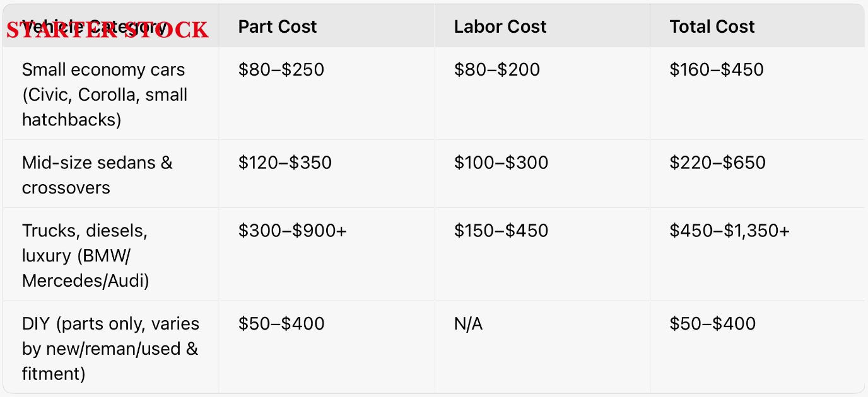868x397 pixels.
Task: Click the $220–$650 total cost cell
Action: tap(717, 163)
